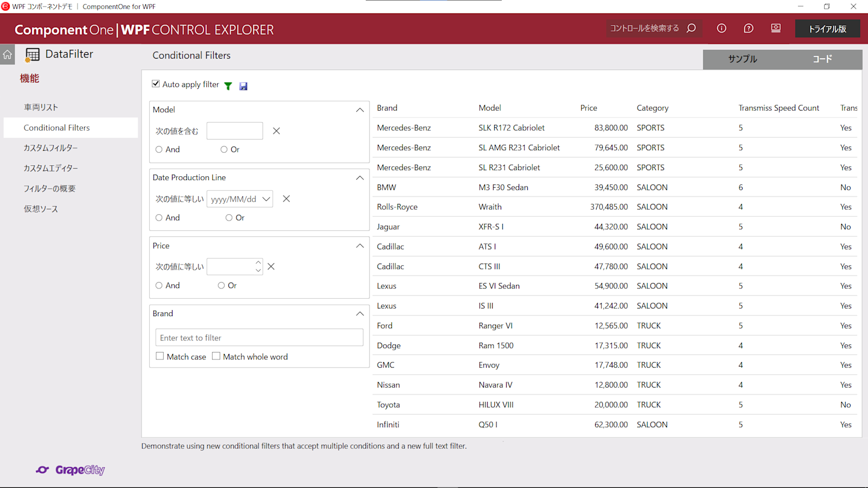Collapse the Model filter section
The image size is (868, 488).
360,110
